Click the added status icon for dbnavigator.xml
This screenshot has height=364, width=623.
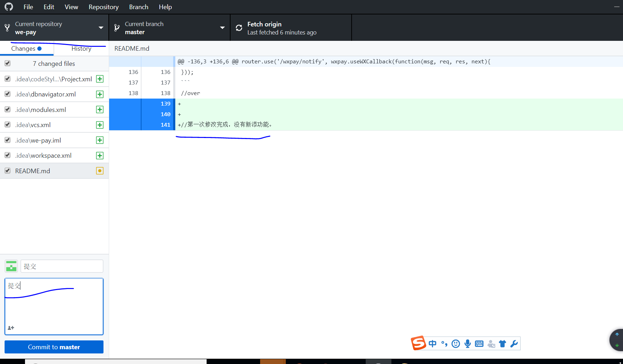[100, 94]
